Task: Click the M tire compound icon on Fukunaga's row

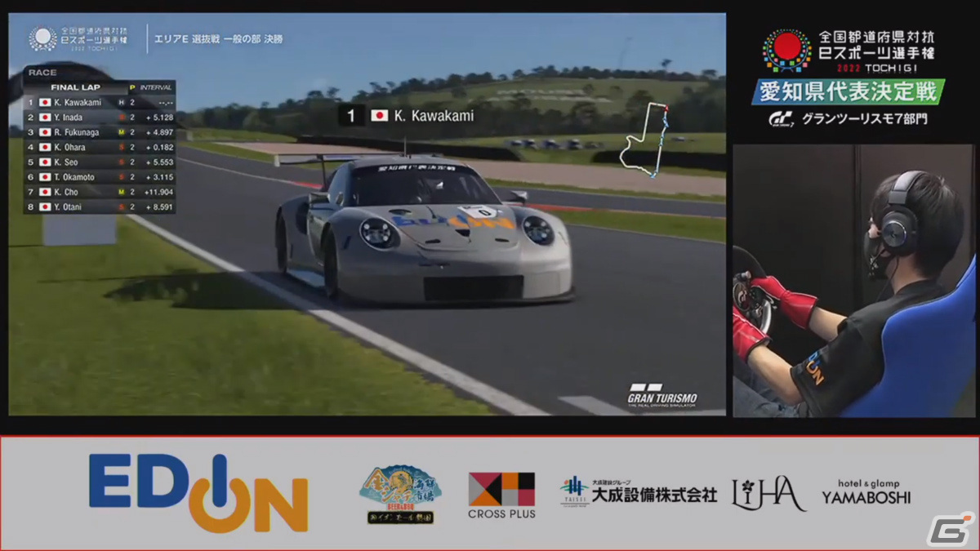Action: 122,132
